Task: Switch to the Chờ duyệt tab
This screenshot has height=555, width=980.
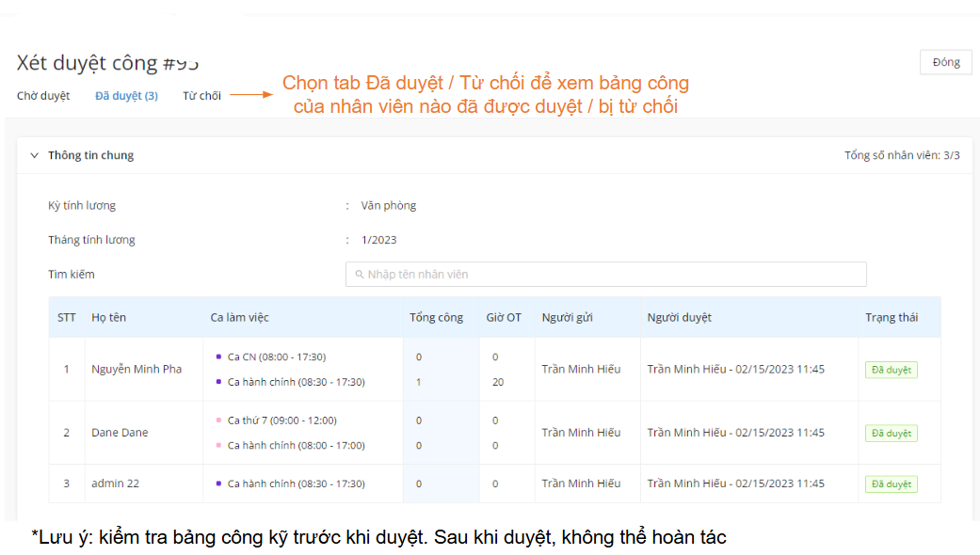Action: click(43, 96)
